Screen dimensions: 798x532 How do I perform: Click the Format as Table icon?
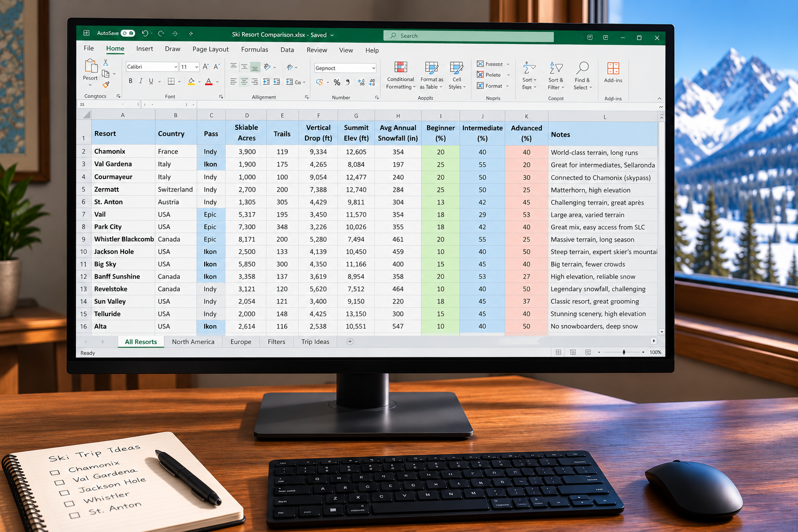click(431, 68)
